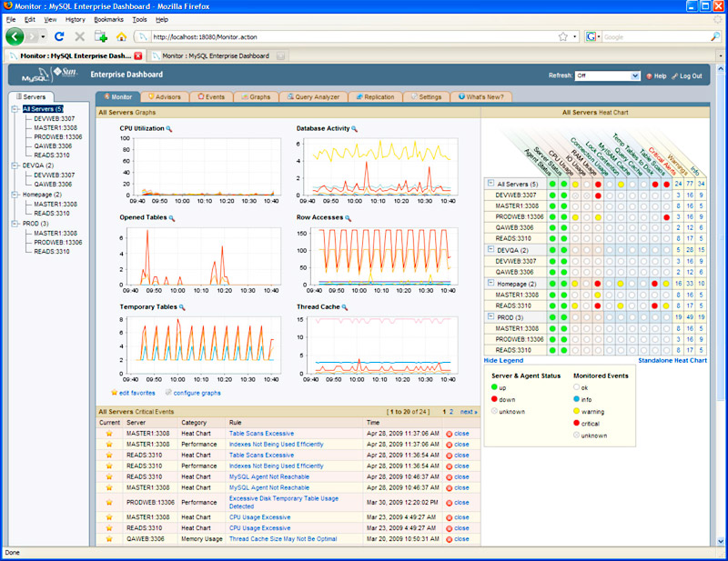Click the URL address bar
Screen dimensions: 728x561
353,36
